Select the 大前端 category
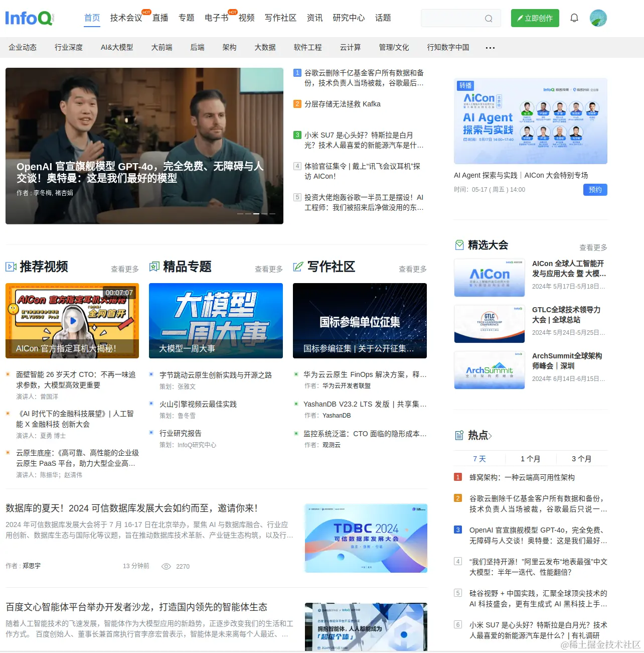 (x=162, y=47)
